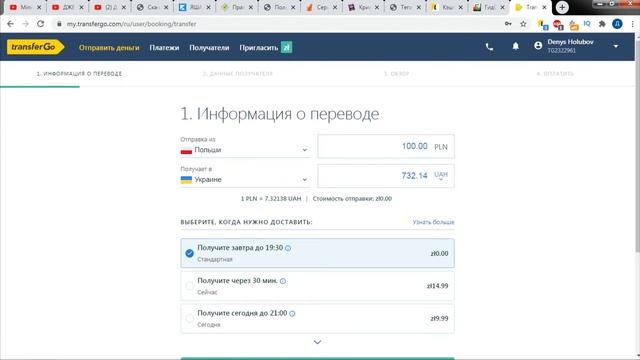Screen dimensions: 640x360
Task: Click the site padlock icon
Action: 59,24
